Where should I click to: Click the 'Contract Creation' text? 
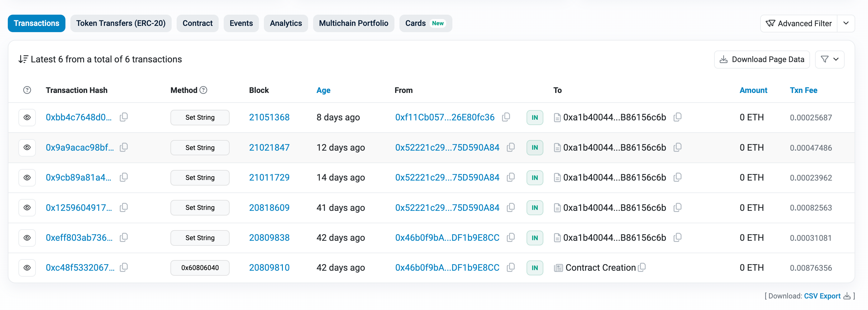pyautogui.click(x=600, y=268)
